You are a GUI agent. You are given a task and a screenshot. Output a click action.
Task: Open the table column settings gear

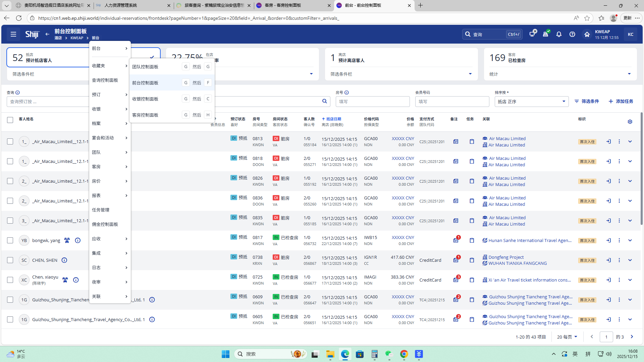[x=630, y=122]
